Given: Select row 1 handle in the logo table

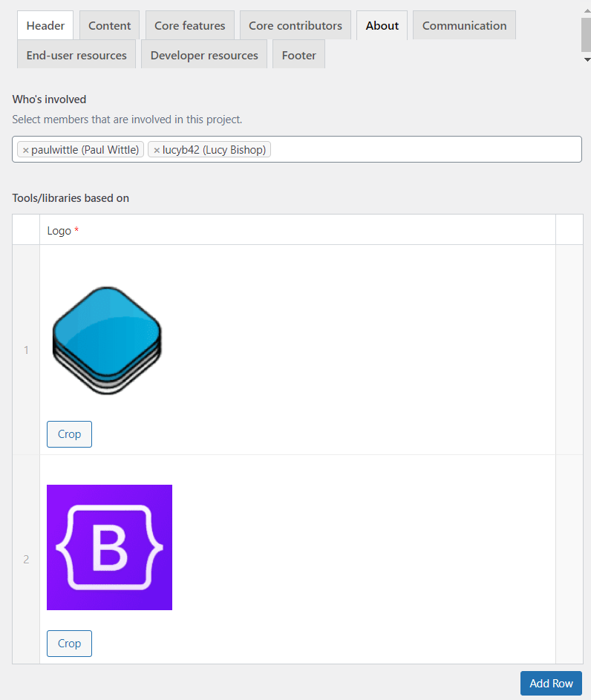Looking at the screenshot, I should point(26,350).
